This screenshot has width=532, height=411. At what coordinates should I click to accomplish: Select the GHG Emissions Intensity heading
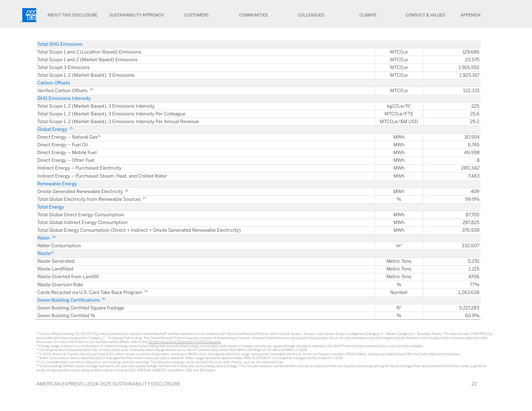tap(64, 98)
